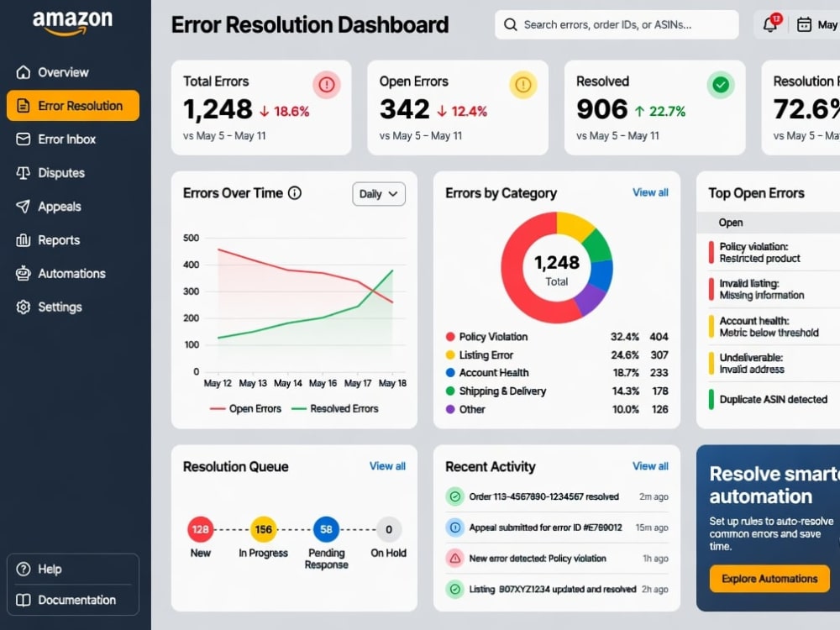This screenshot has width=840, height=630.
Task: Click the search magnifier icon
Action: pyautogui.click(x=511, y=24)
